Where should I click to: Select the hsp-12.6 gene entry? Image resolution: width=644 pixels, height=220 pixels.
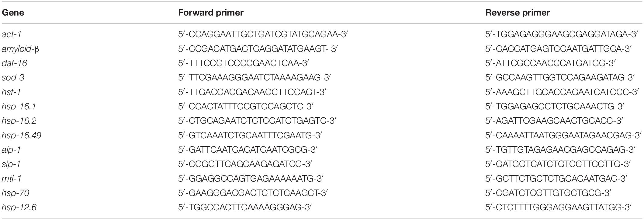point(19,207)
